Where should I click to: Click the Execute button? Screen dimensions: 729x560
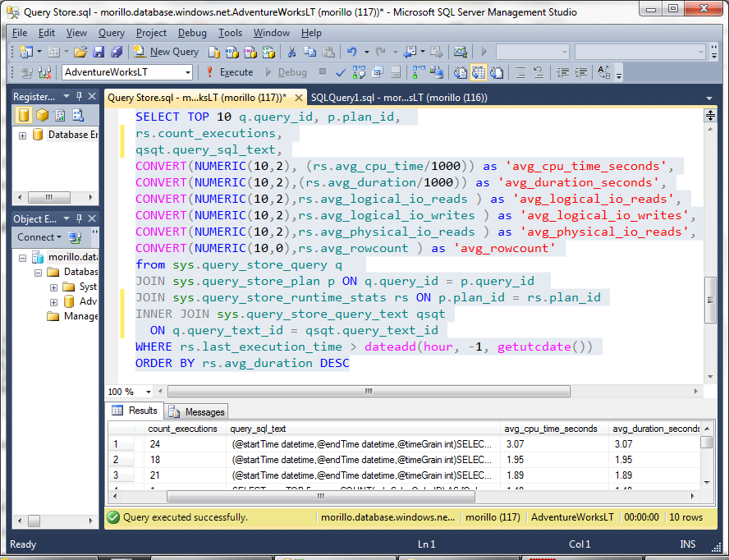coord(231,72)
